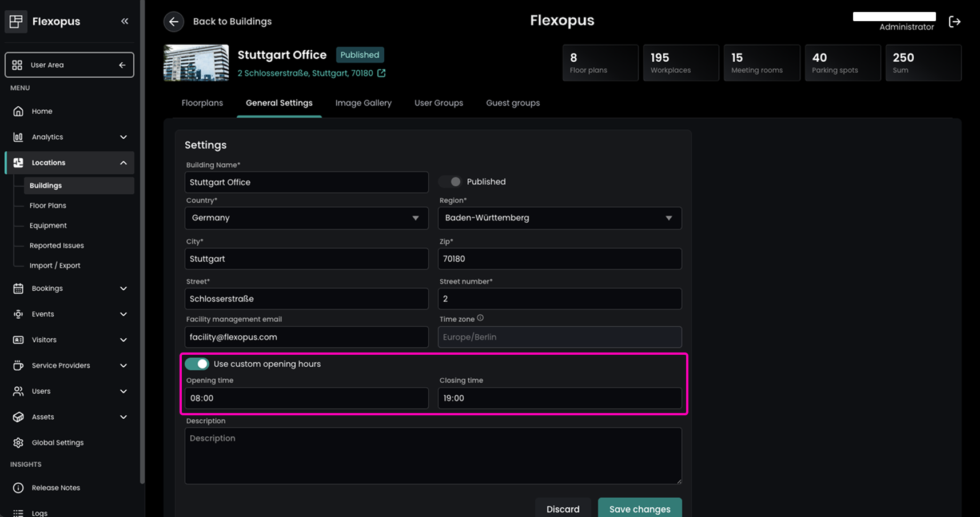Viewport: 980px width, 517px height.
Task: Toggle the Published switch
Action: pos(451,182)
